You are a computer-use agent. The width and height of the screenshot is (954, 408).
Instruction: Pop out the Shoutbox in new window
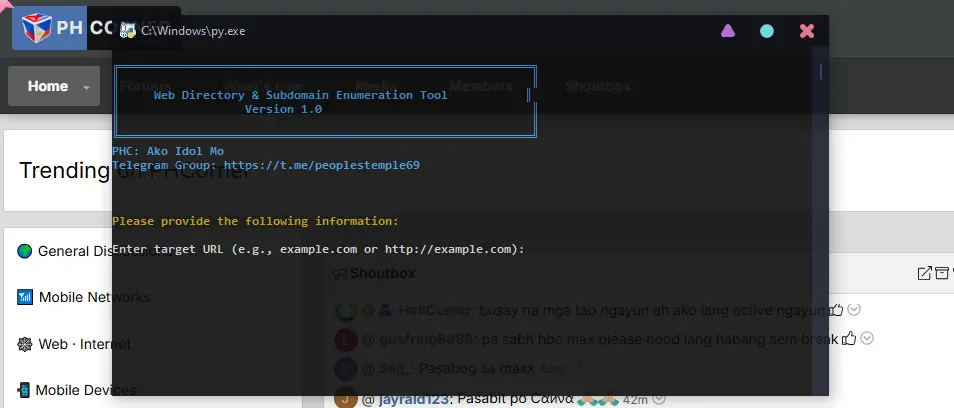[x=924, y=273]
